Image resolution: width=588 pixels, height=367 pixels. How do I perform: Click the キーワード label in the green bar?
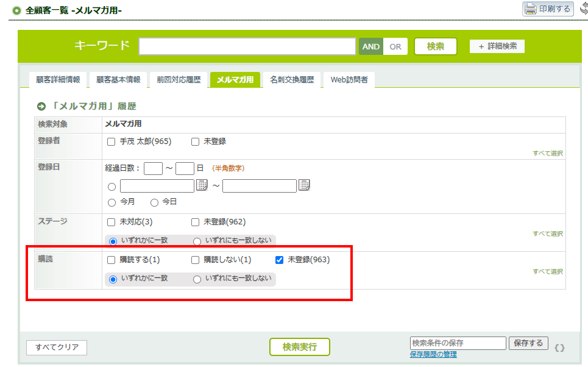[x=102, y=45]
